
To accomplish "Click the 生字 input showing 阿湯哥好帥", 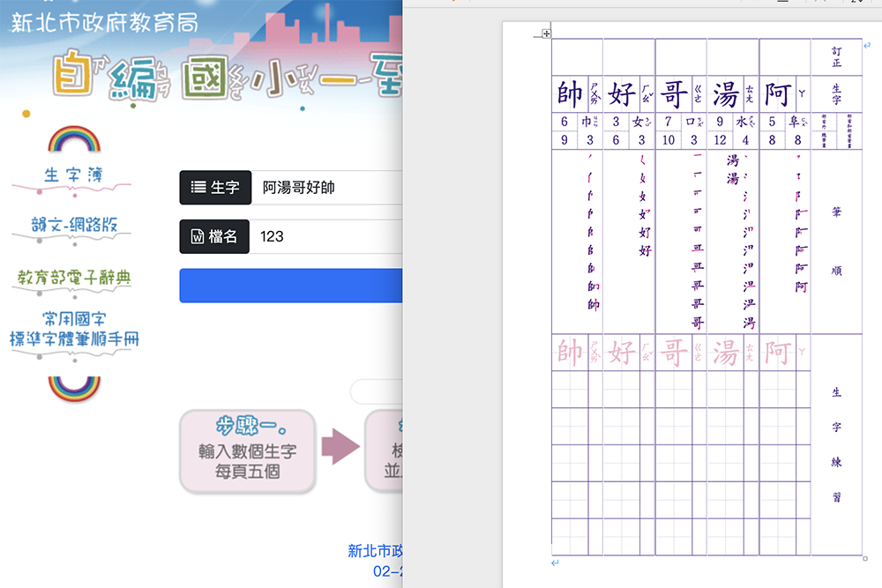I will pyautogui.click(x=309, y=188).
